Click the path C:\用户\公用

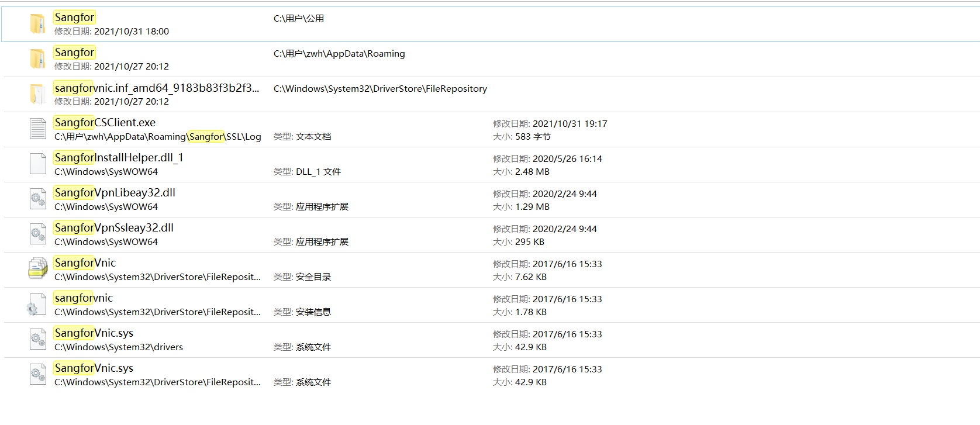[299, 19]
